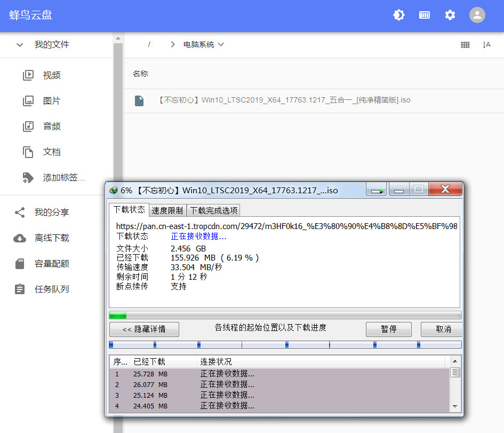Click the iso file document icon

139,101
